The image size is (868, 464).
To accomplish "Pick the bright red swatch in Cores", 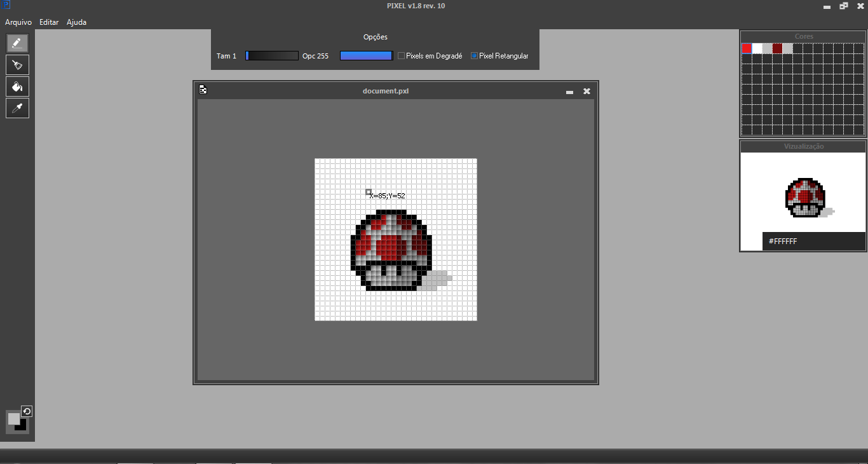I will point(747,48).
